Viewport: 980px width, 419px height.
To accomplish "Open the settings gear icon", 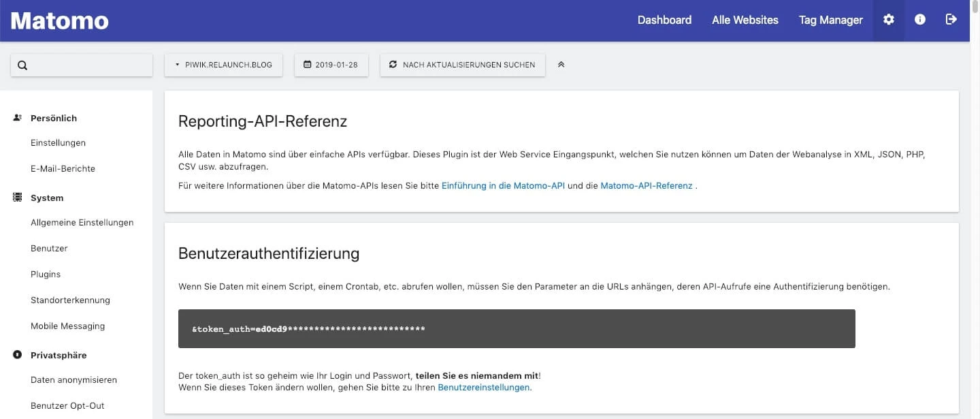I will pyautogui.click(x=888, y=20).
